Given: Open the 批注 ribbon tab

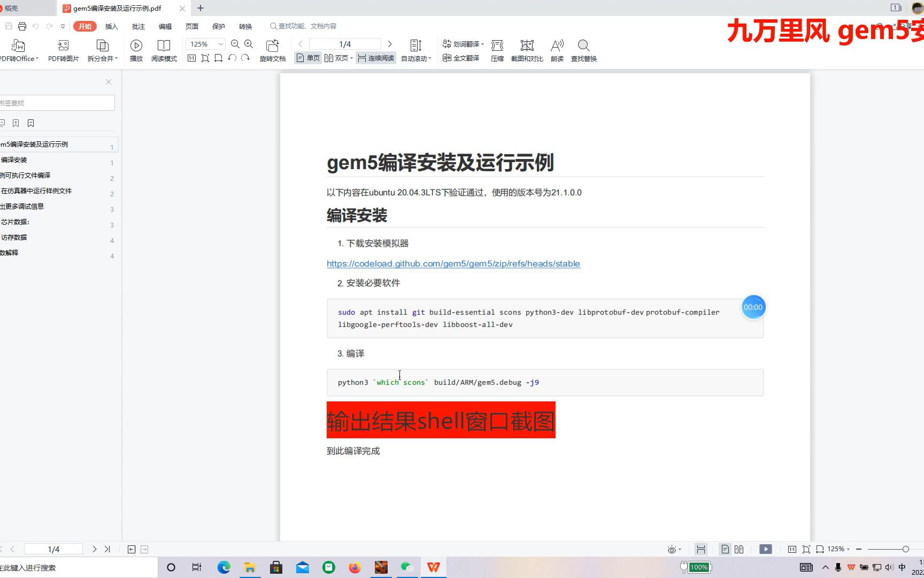Looking at the screenshot, I should click(x=138, y=26).
